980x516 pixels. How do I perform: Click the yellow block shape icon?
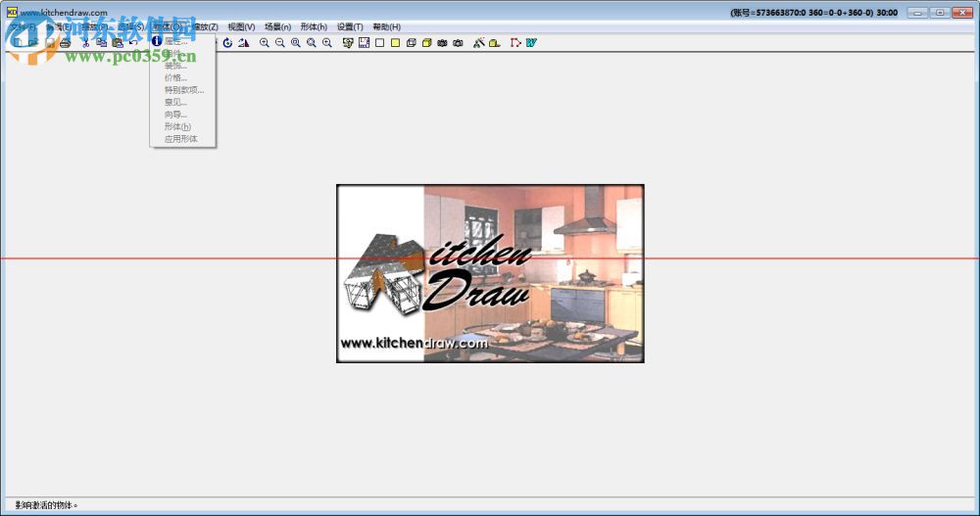494,43
